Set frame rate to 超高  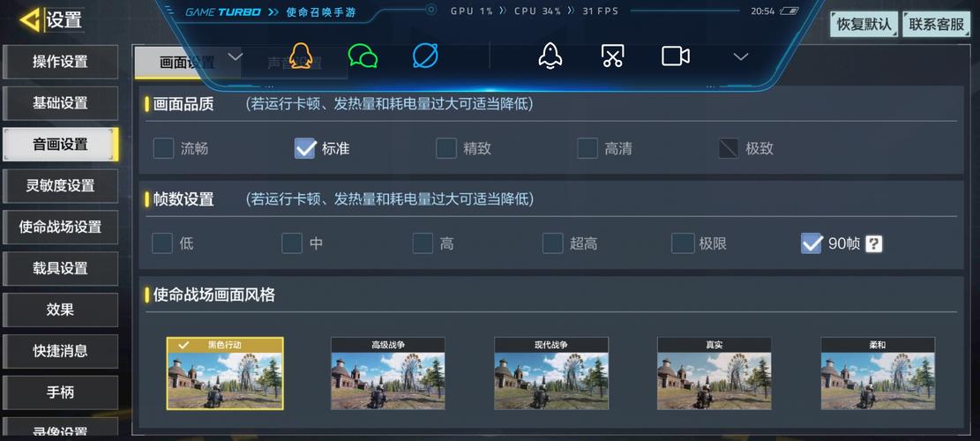tap(552, 243)
